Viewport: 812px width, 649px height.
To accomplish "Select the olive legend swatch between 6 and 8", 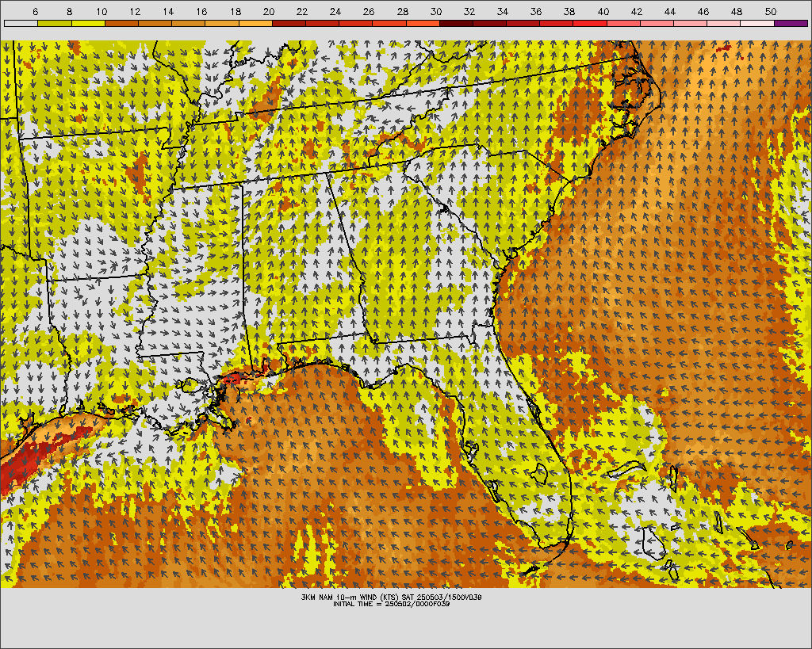I will click(x=55, y=23).
